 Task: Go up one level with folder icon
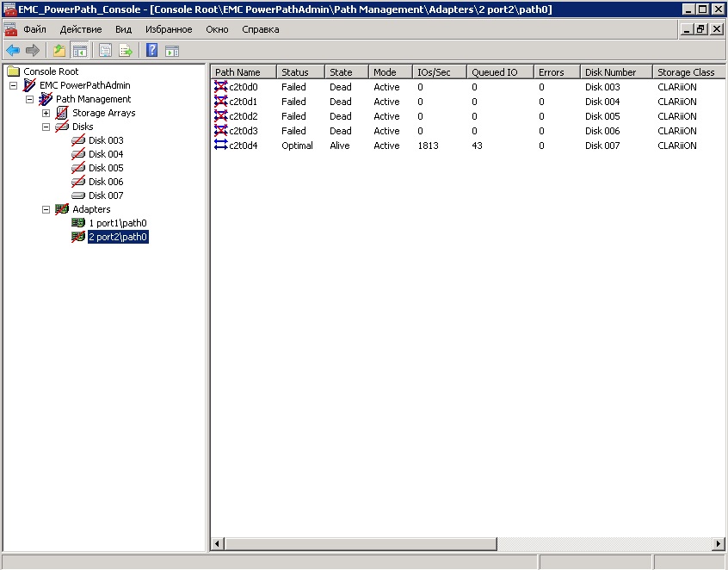pos(59,50)
